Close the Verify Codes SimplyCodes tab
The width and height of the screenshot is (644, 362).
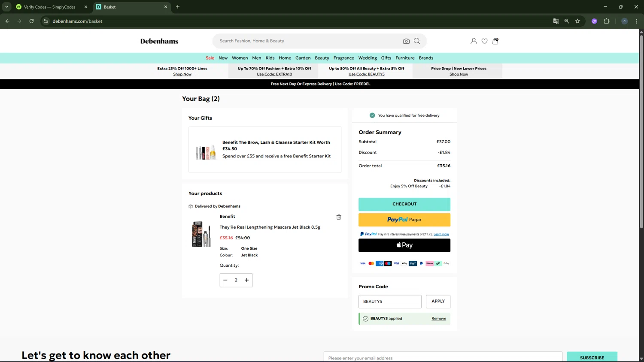(86, 7)
